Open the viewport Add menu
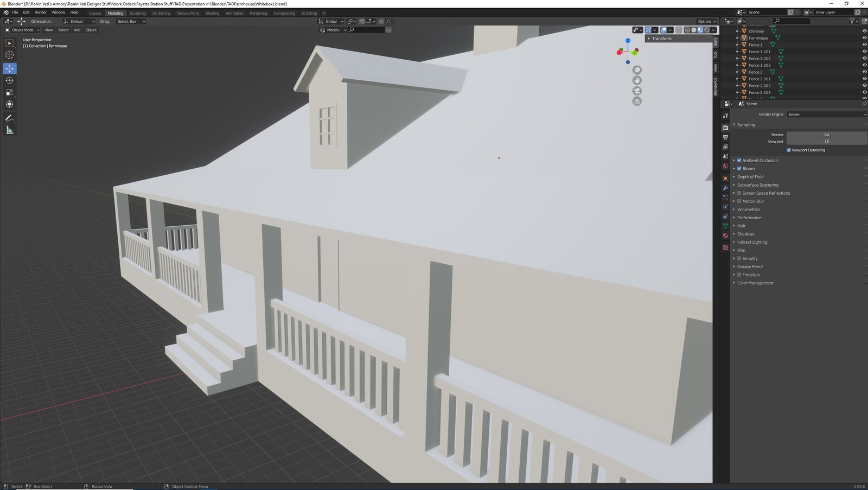Image resolution: width=868 pixels, height=490 pixels. click(x=77, y=30)
